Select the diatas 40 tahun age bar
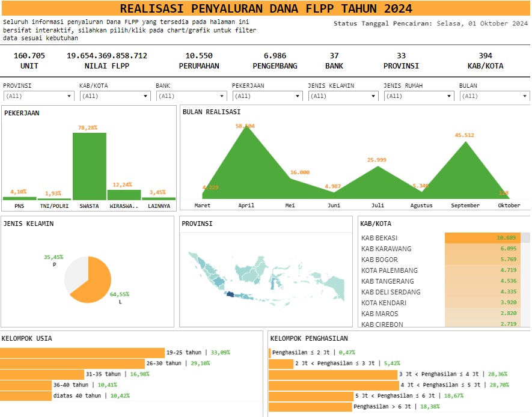Image resolution: width=532 pixels, height=417 pixels. (x=26, y=395)
